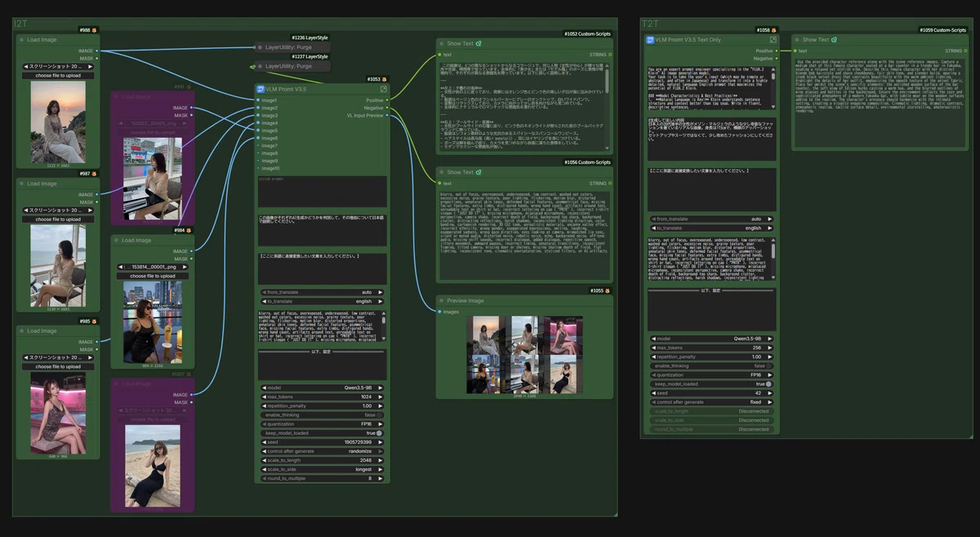Image resolution: width=980 pixels, height=537 pixels.
Task: Click the collage thumbnail in Preview Image node
Action: pos(524,354)
